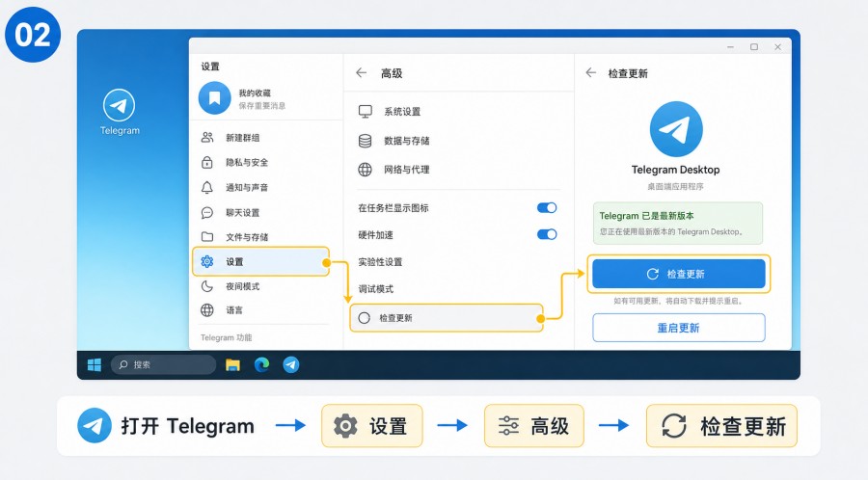Click the 'Telegram Desktop' title text
This screenshot has height=480, width=868.
point(676,170)
